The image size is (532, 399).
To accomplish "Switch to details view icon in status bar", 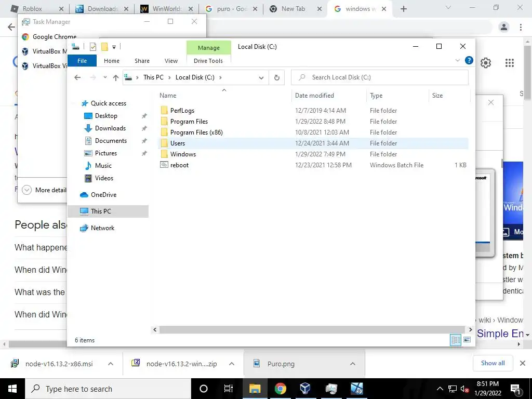I will pos(456,340).
